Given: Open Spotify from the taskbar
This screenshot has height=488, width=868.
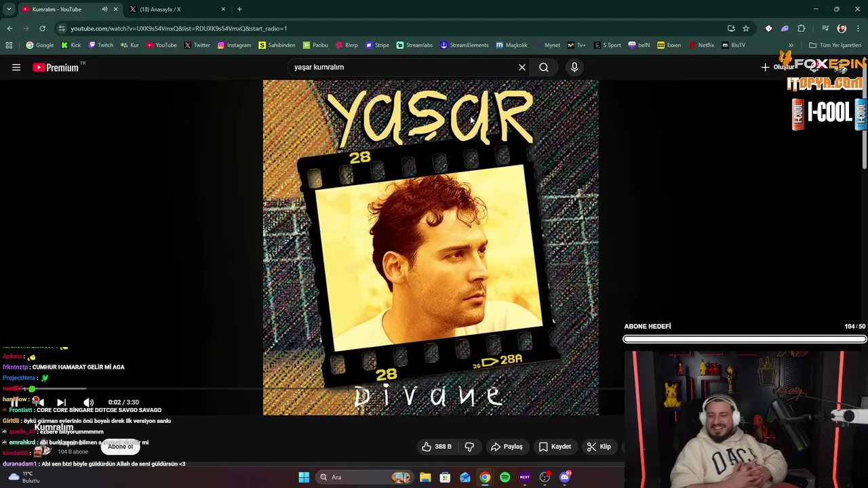Looking at the screenshot, I should click(x=505, y=477).
